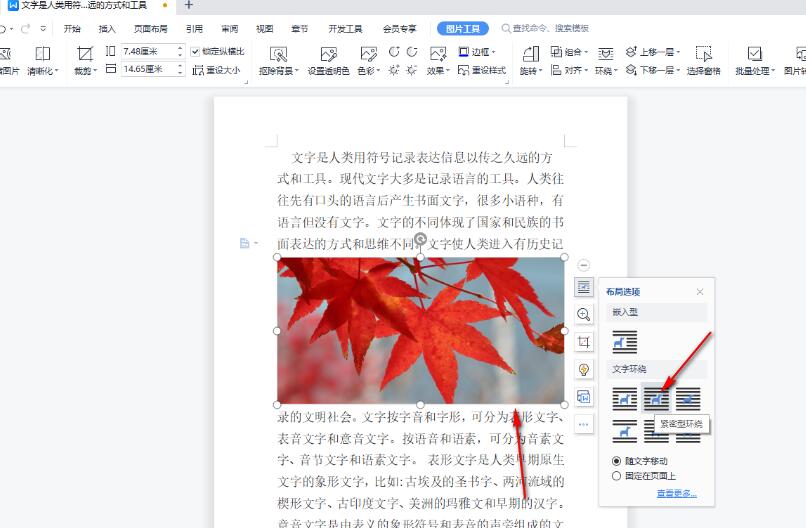Click the 查看更多 link in layout panel
This screenshot has width=806, height=528.
click(x=677, y=494)
